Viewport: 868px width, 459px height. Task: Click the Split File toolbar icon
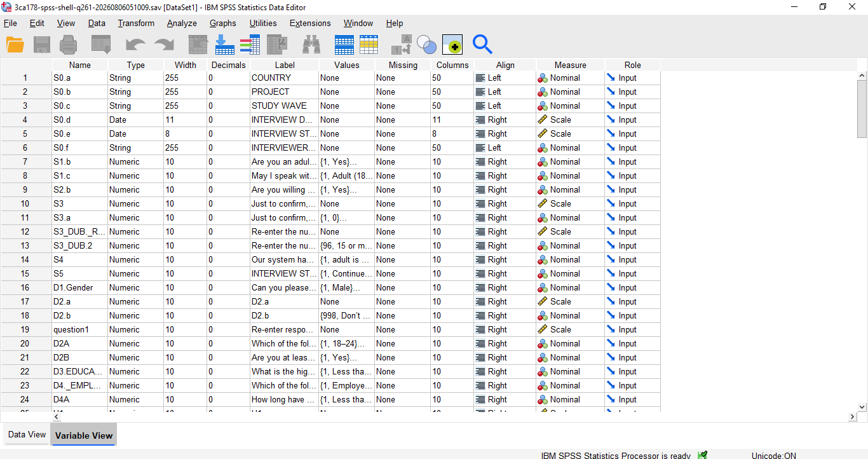click(344, 45)
